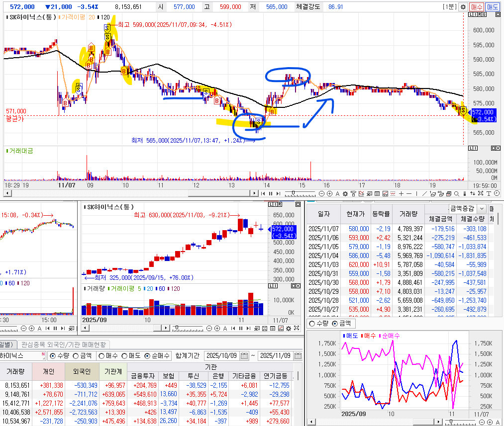Select the text T annotation tool

tap(489, 193)
